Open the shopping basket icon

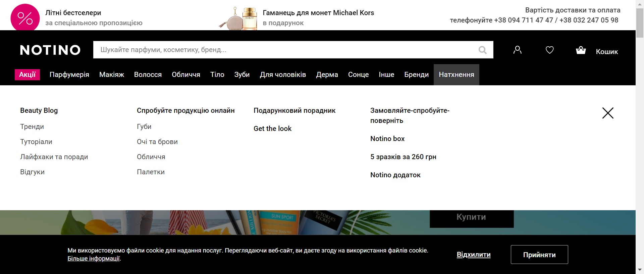click(581, 50)
